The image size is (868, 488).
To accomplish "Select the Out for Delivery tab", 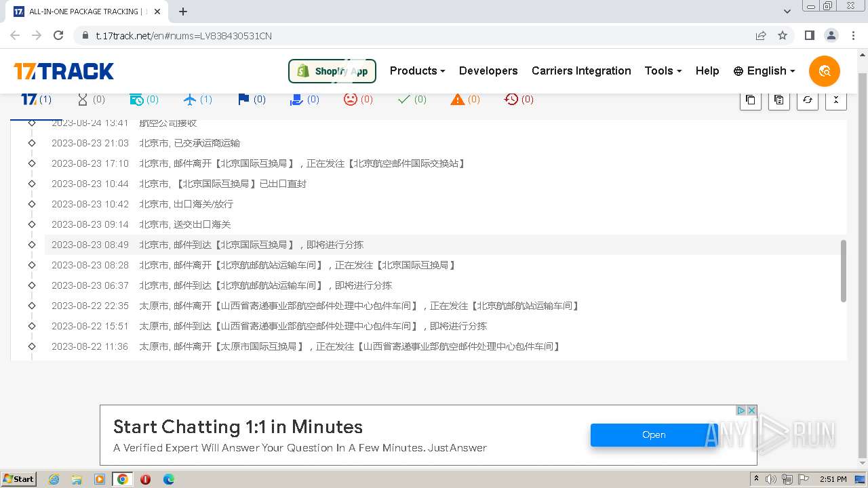I will click(x=304, y=100).
